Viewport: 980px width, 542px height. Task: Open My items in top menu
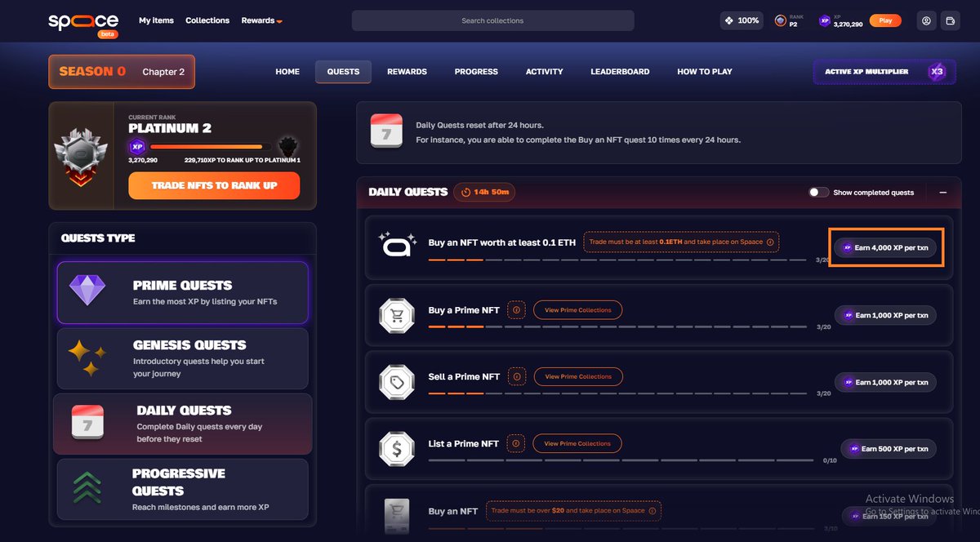pos(156,20)
